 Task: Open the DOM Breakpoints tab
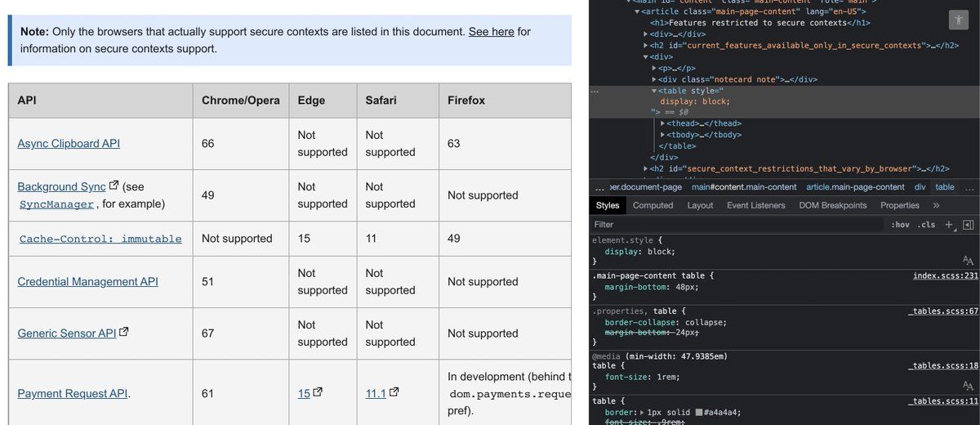point(833,205)
